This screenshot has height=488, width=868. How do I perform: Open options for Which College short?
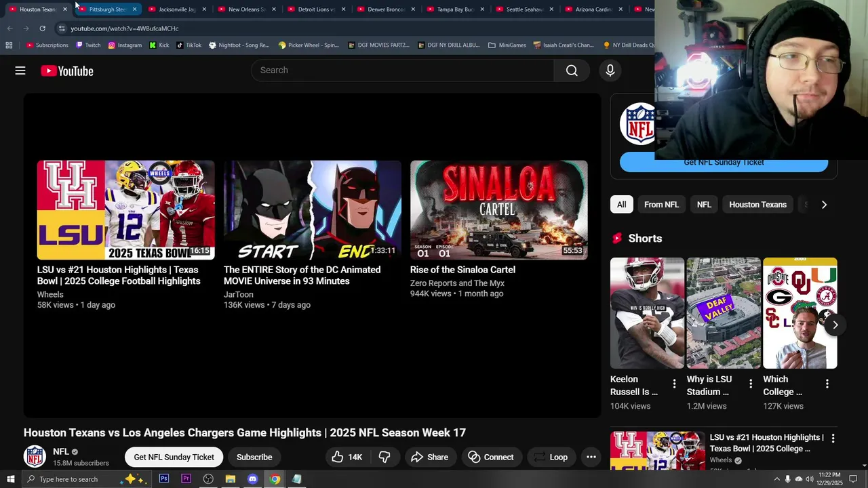827,384
